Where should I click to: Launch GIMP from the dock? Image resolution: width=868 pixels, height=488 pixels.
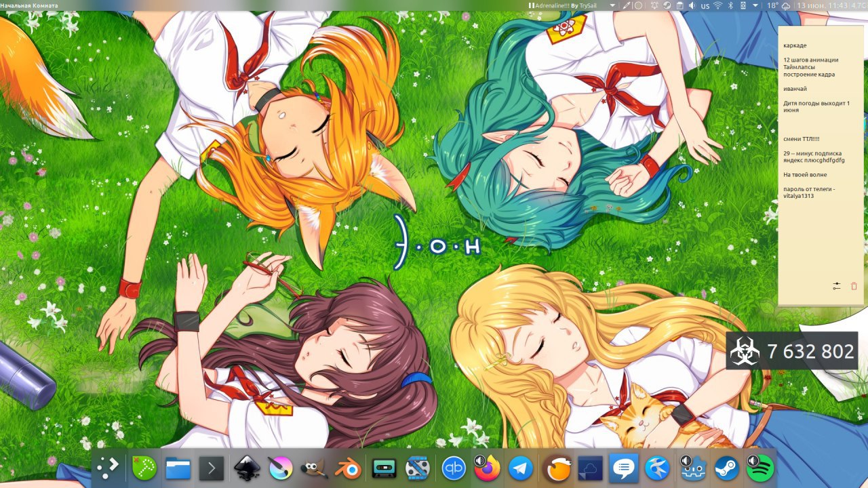pos(315,468)
